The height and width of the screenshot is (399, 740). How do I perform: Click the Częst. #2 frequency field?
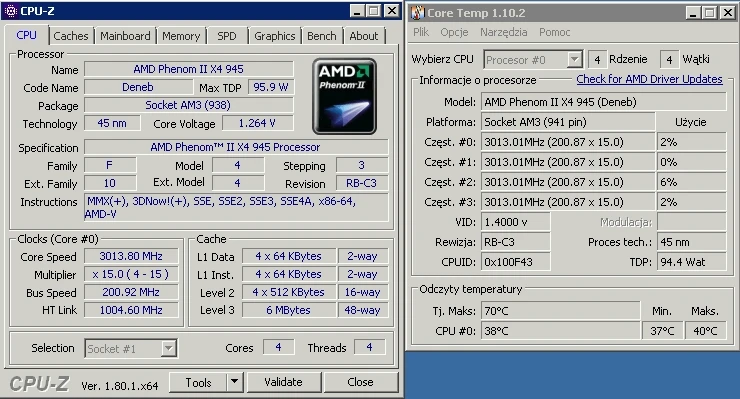(x=568, y=182)
